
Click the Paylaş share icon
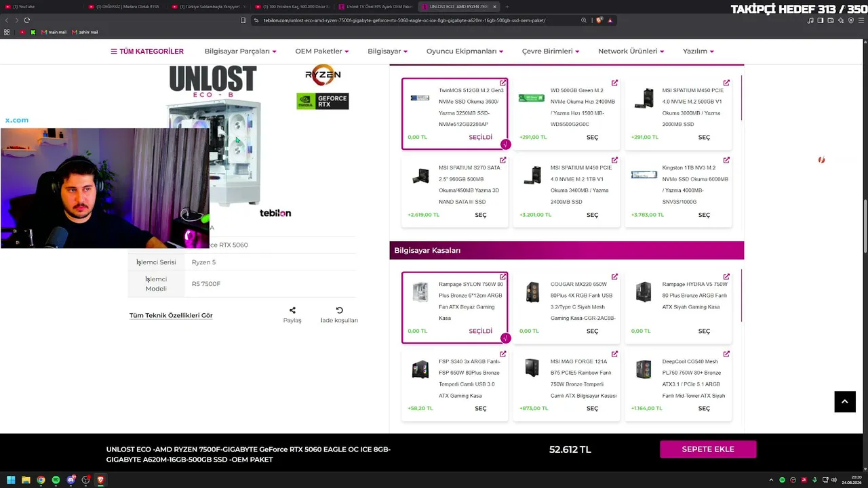pyautogui.click(x=292, y=310)
